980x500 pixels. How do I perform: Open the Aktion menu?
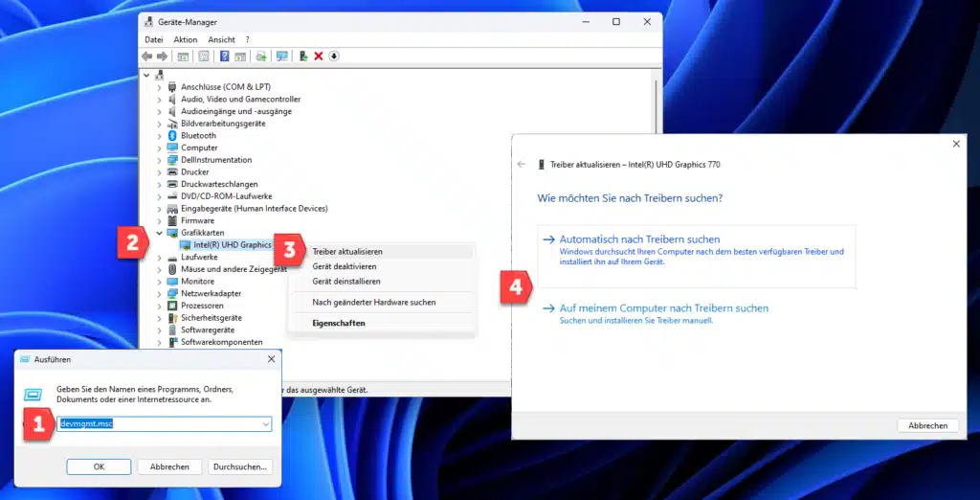(x=186, y=39)
